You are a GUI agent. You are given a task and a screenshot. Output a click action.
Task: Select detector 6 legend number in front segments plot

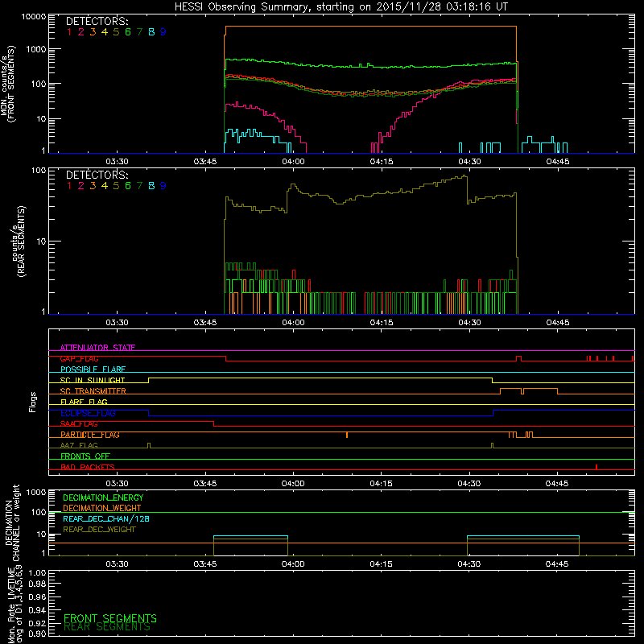point(128,32)
